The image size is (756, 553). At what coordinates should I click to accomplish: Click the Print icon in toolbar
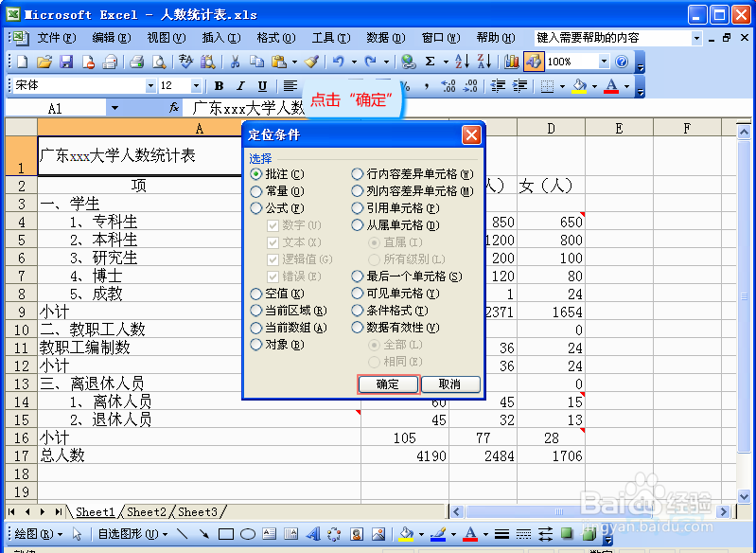(x=137, y=62)
